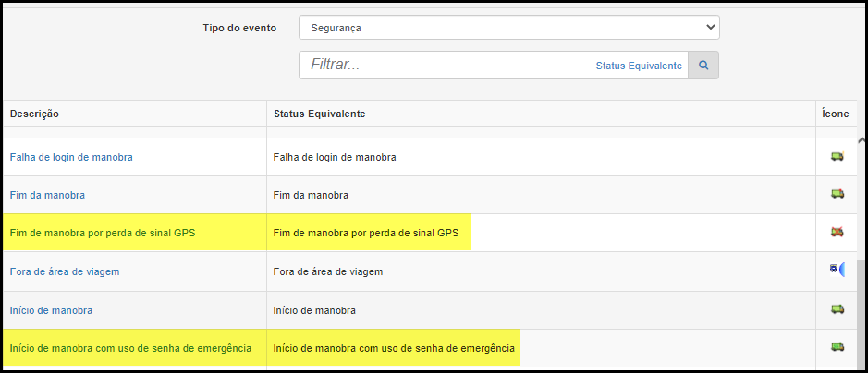The height and width of the screenshot is (373, 868).
Task: Click the magnifier search button
Action: pos(703,66)
